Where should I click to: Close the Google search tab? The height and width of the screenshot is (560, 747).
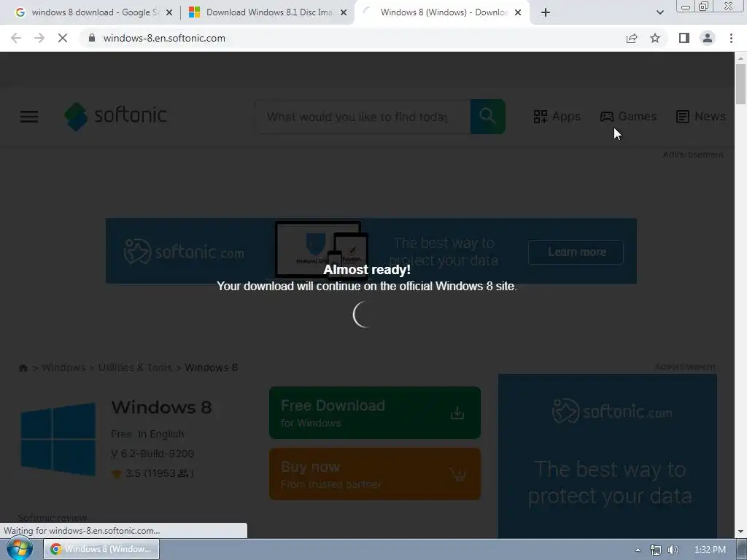[x=169, y=13]
